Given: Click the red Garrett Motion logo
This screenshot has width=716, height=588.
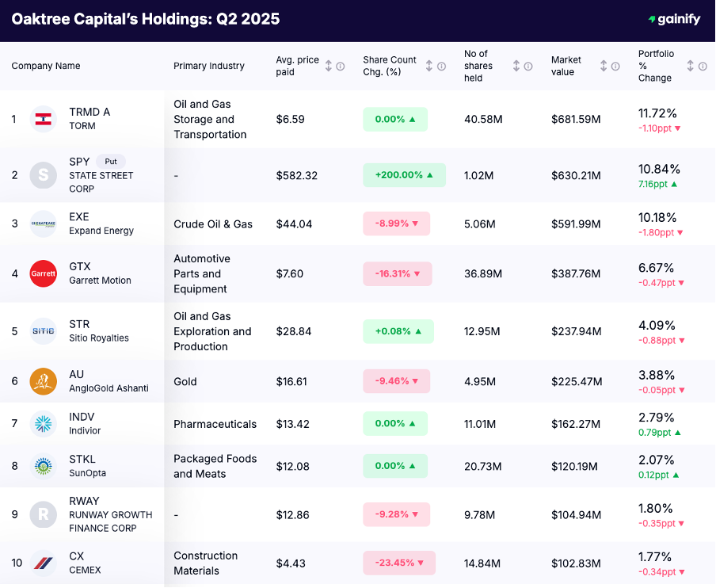Looking at the screenshot, I should pyautogui.click(x=44, y=273).
